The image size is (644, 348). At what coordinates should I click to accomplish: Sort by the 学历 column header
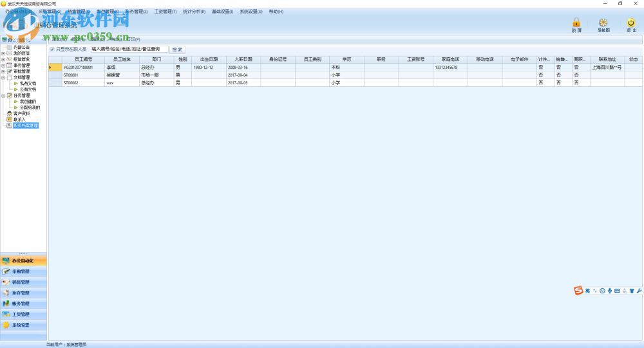346,60
